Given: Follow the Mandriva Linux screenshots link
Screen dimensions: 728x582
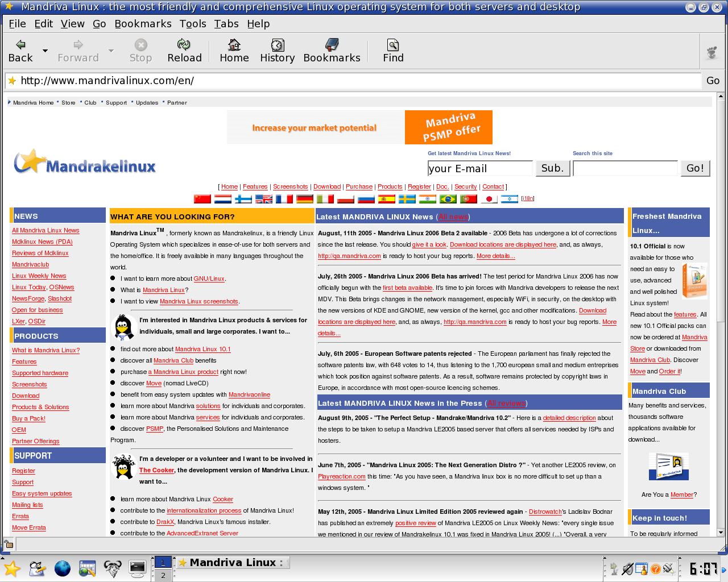Looking at the screenshot, I should click(199, 301).
